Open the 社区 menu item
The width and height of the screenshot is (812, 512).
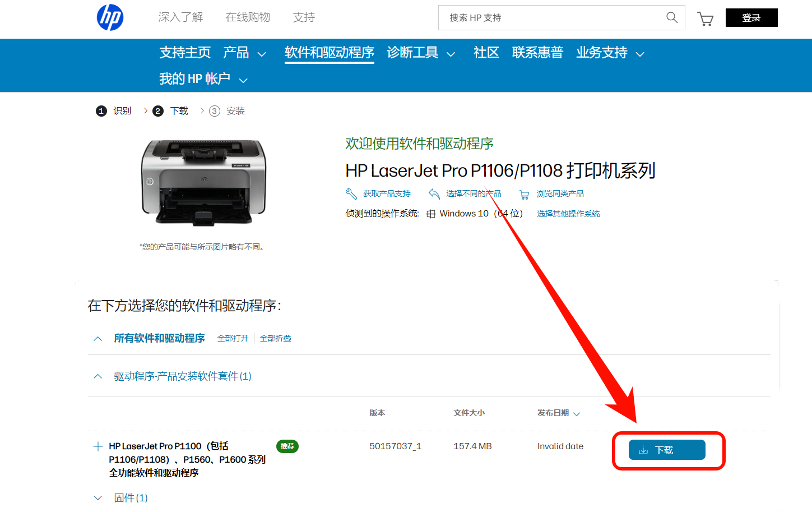click(486, 53)
